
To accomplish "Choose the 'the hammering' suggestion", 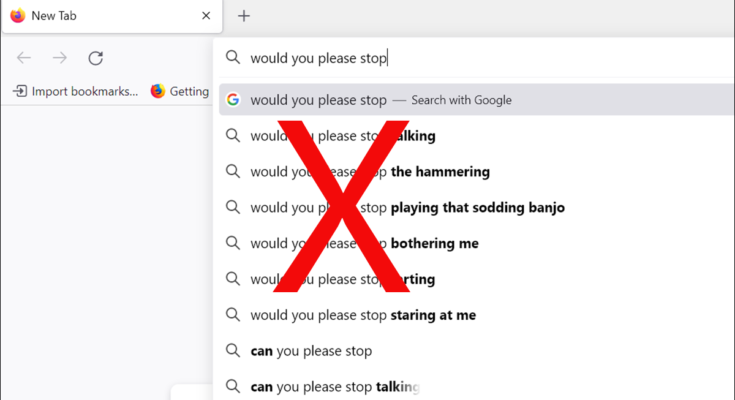I will pyautogui.click(x=440, y=172).
